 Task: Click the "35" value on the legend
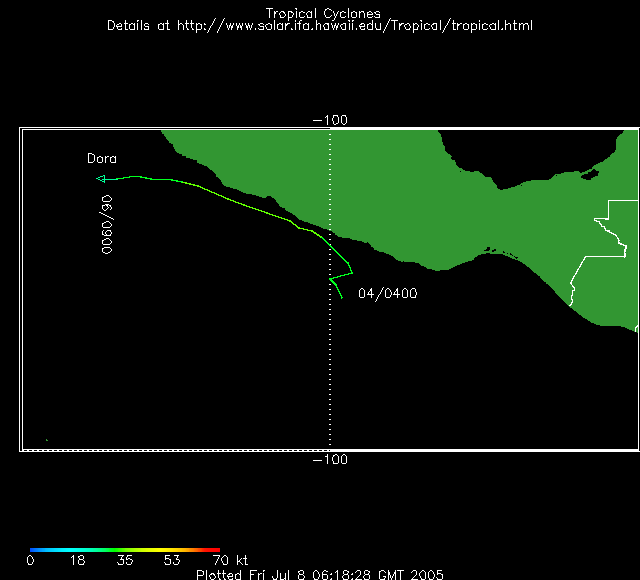[125, 560]
